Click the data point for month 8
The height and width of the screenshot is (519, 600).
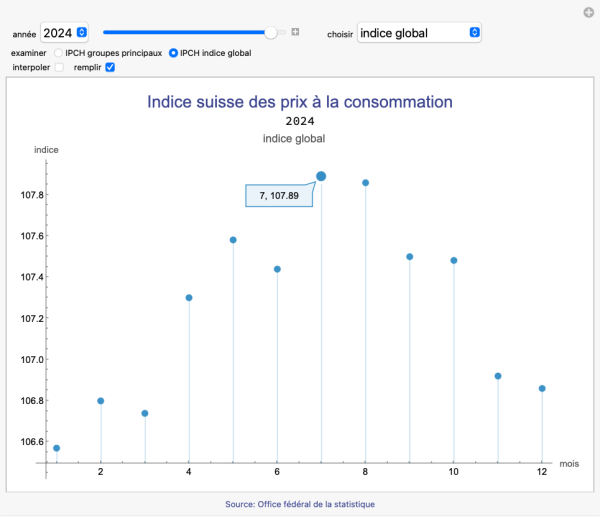[x=366, y=183]
